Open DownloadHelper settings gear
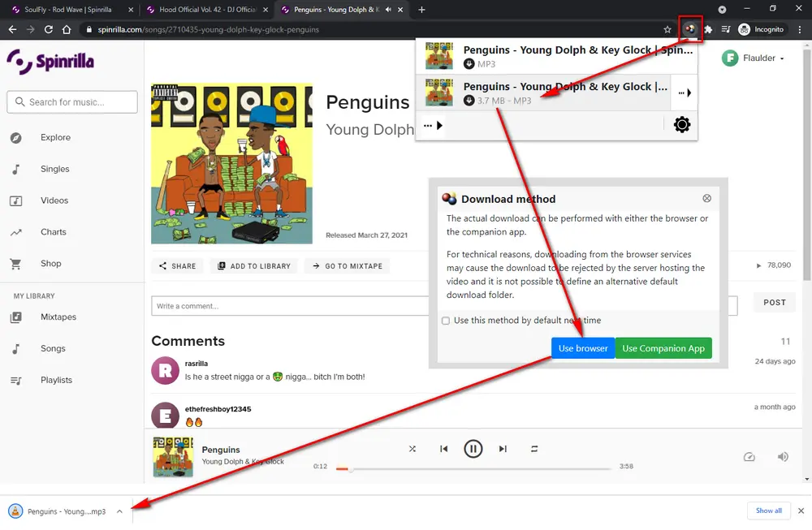Screen dimensions: 812x530 pyautogui.click(x=681, y=124)
